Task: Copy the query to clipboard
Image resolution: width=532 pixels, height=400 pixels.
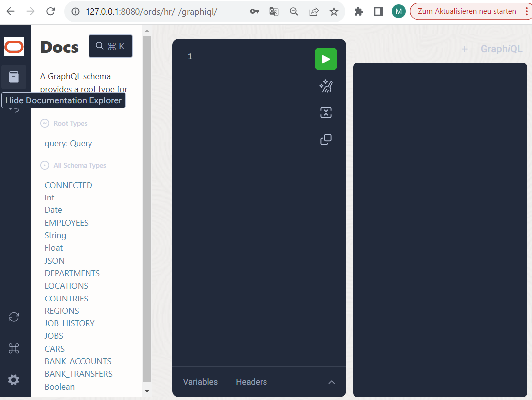Action: (326, 139)
